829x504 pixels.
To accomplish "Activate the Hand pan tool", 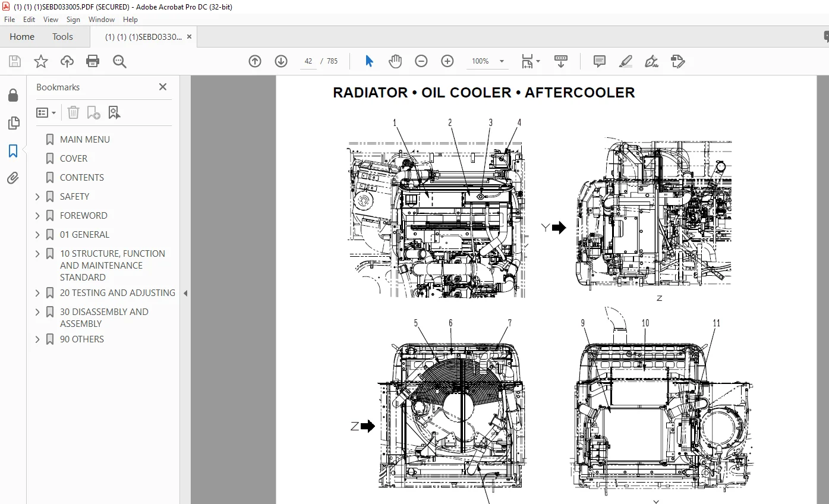I will click(x=395, y=61).
